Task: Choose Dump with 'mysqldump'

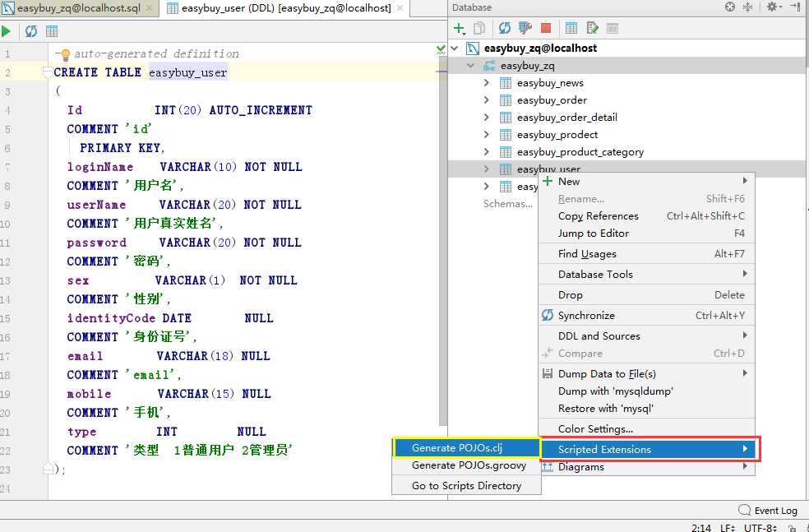Action: (x=646, y=391)
